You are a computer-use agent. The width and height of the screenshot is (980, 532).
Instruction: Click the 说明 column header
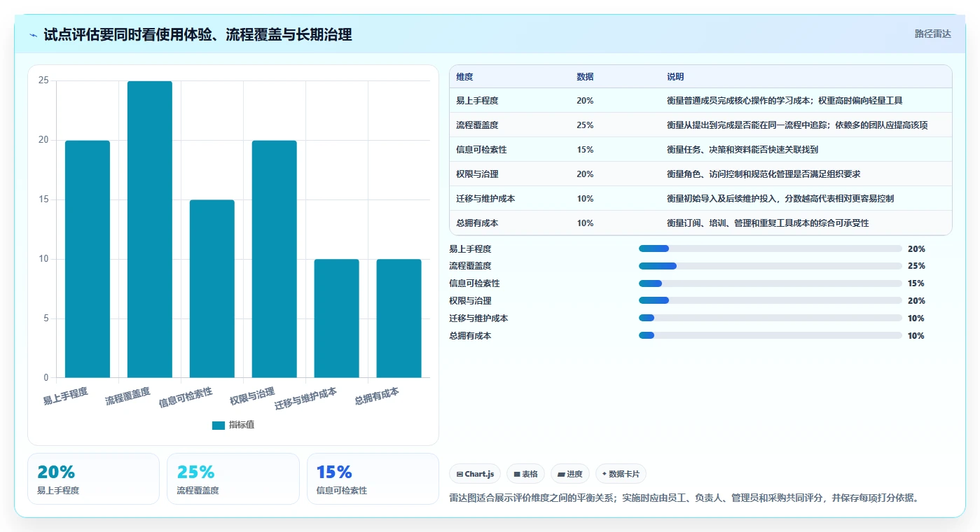675,77
